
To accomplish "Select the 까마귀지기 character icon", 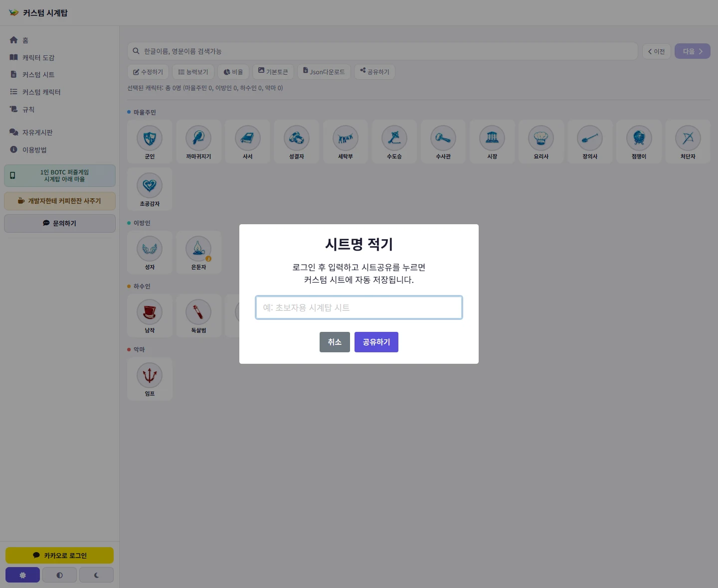I will pyautogui.click(x=198, y=138).
